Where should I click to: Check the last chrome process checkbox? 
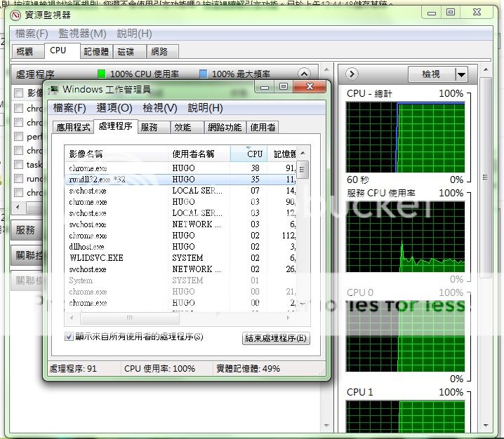[x=19, y=192]
